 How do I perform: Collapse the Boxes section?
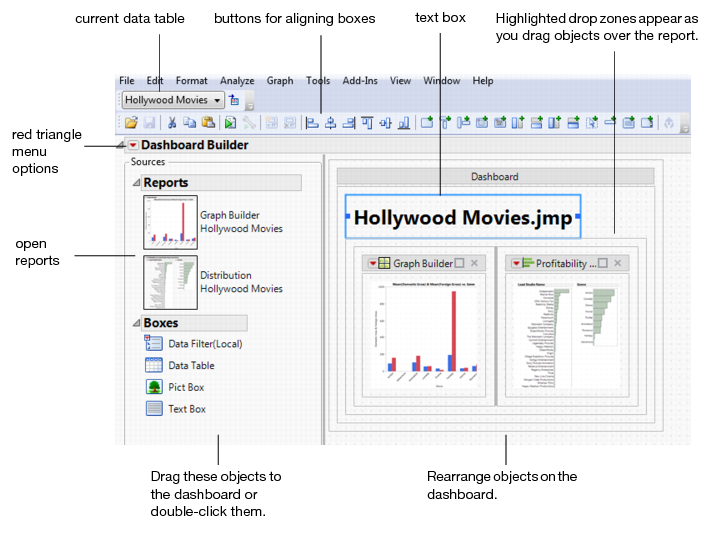pyautogui.click(x=137, y=323)
